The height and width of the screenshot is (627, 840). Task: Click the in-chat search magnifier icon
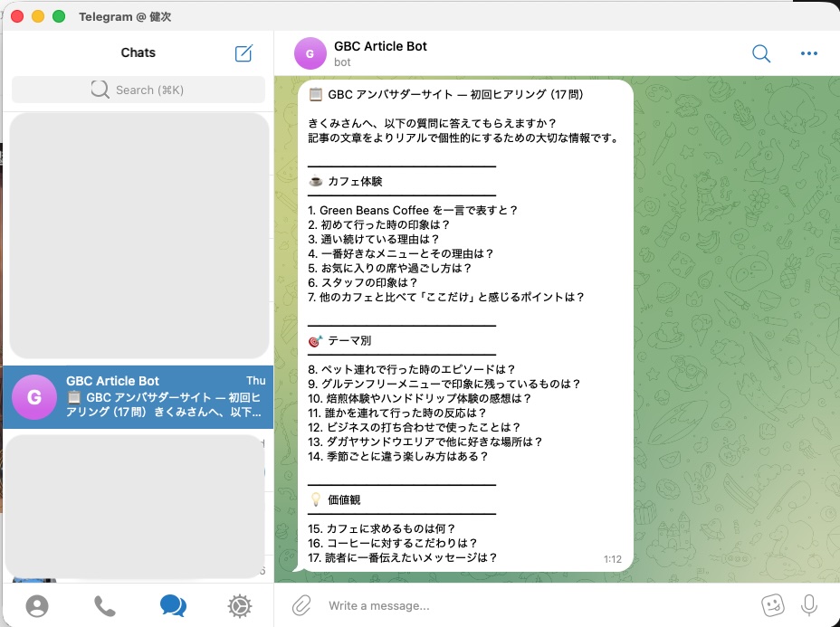761,54
